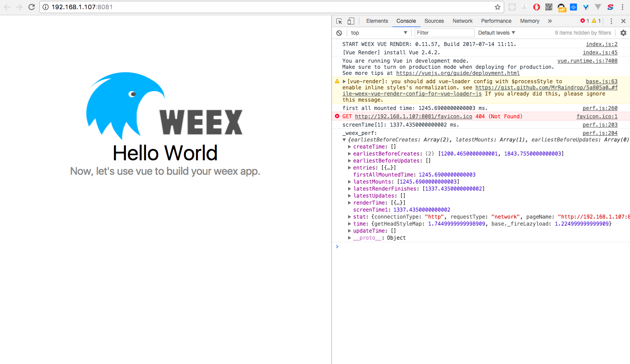This screenshot has height=364, width=630.
Task: Expand the updateTime array
Action: (x=350, y=231)
